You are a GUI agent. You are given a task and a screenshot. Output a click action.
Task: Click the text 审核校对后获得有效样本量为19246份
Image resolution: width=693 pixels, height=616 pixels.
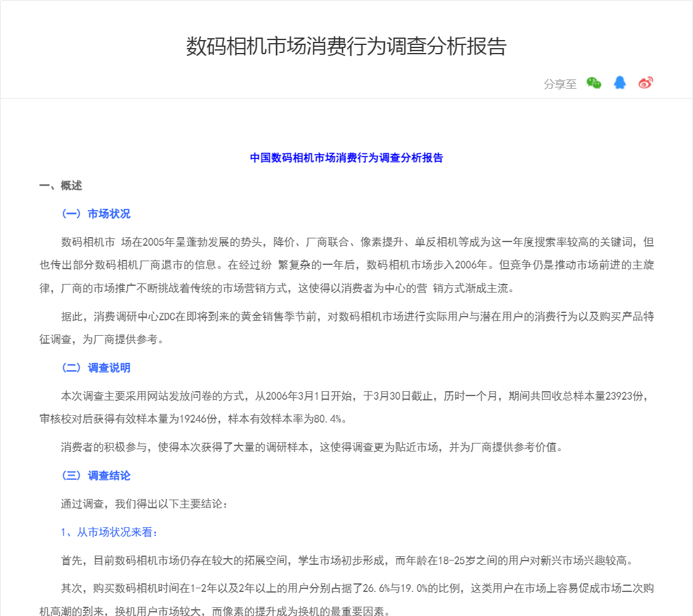(128, 419)
